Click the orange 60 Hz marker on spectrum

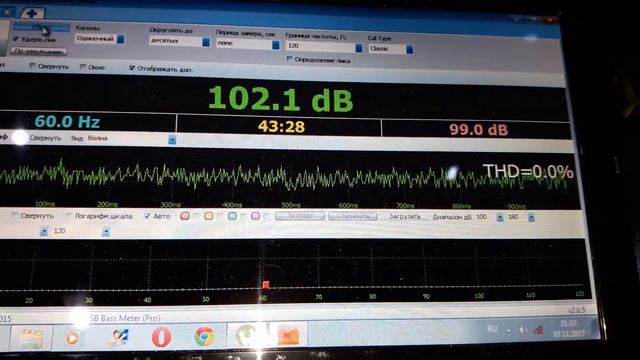tap(266, 284)
